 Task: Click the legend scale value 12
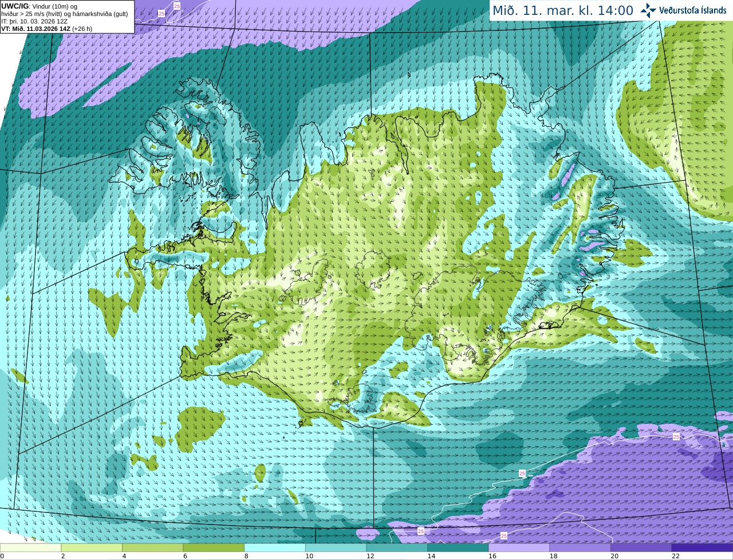pos(370,556)
